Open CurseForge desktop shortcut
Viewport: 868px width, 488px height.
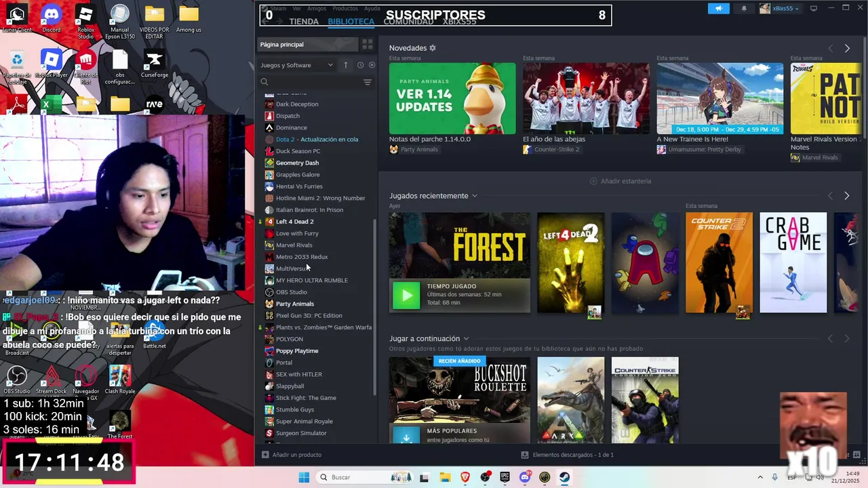155,65
